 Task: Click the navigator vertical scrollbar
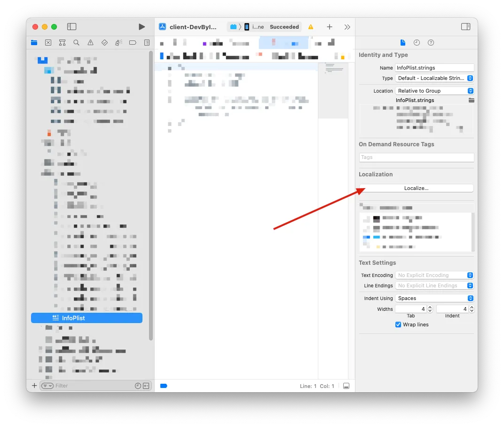click(151, 188)
